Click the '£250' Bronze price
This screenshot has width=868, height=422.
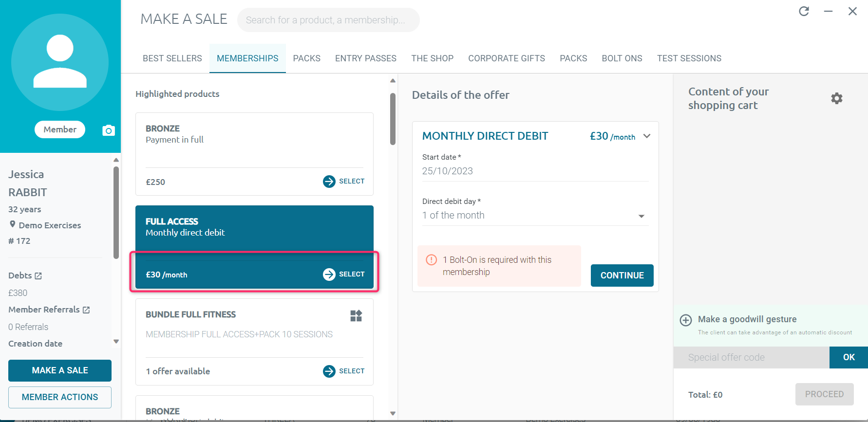pos(155,182)
